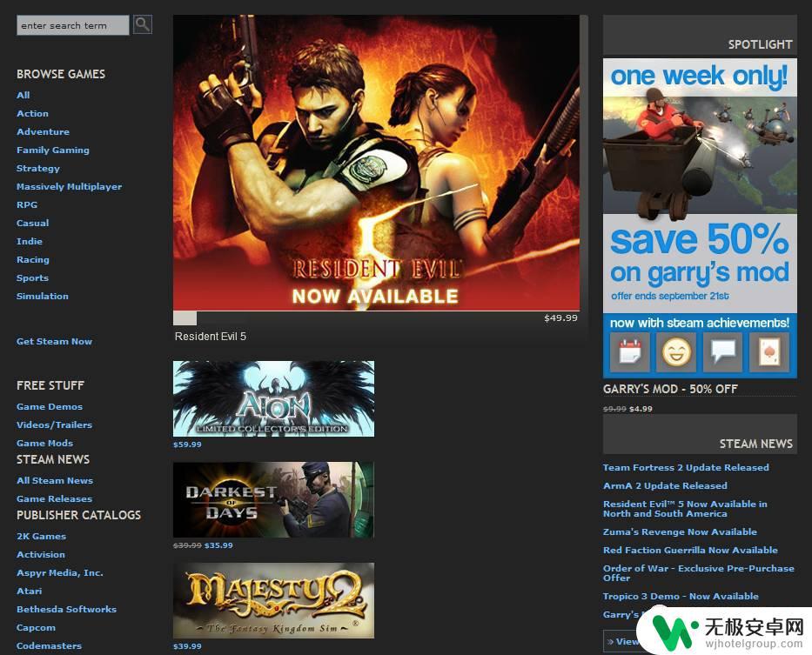
Task: Open the RPG games category
Action: (x=27, y=204)
